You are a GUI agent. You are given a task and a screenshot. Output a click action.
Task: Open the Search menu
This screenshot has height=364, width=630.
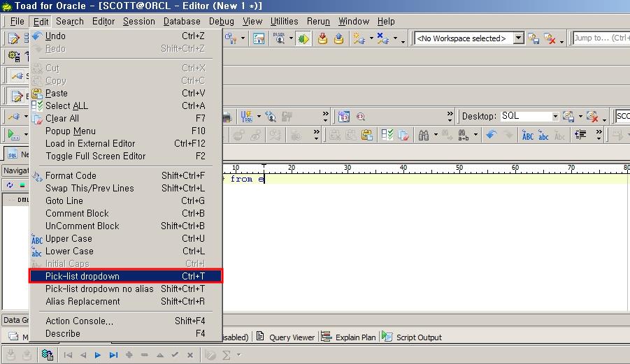70,21
